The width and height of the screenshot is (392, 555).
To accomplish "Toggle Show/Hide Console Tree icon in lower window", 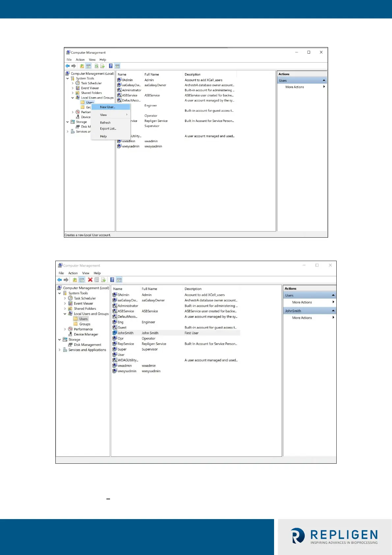I will 81,280.
